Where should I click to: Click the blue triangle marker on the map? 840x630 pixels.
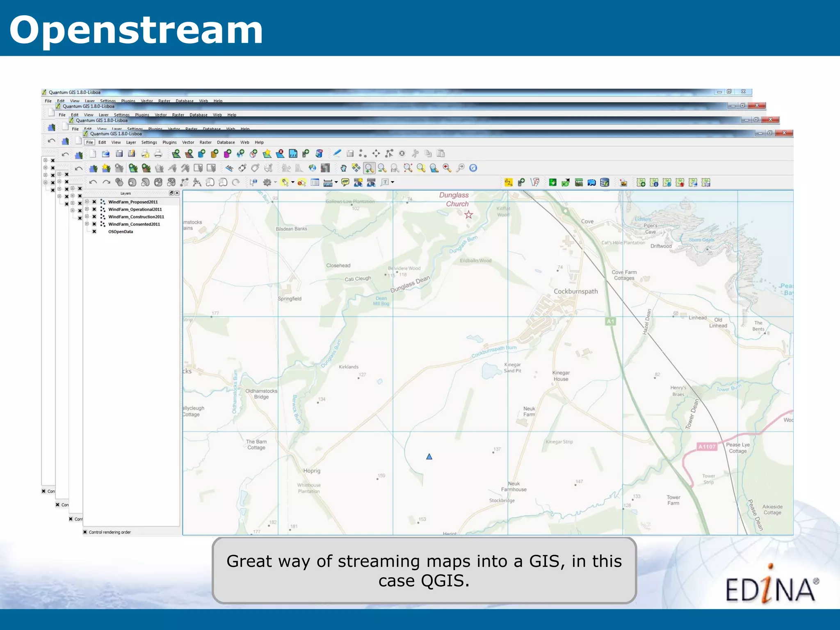[x=429, y=457]
